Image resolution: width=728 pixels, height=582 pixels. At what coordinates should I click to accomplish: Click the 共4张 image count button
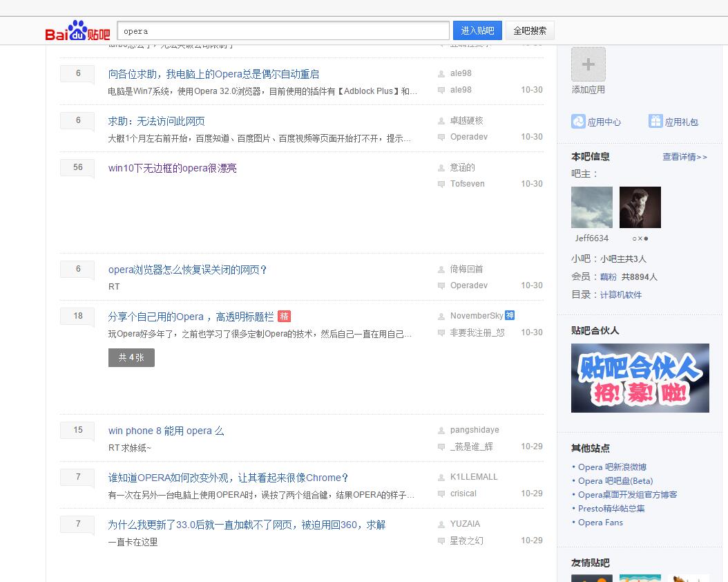click(131, 357)
